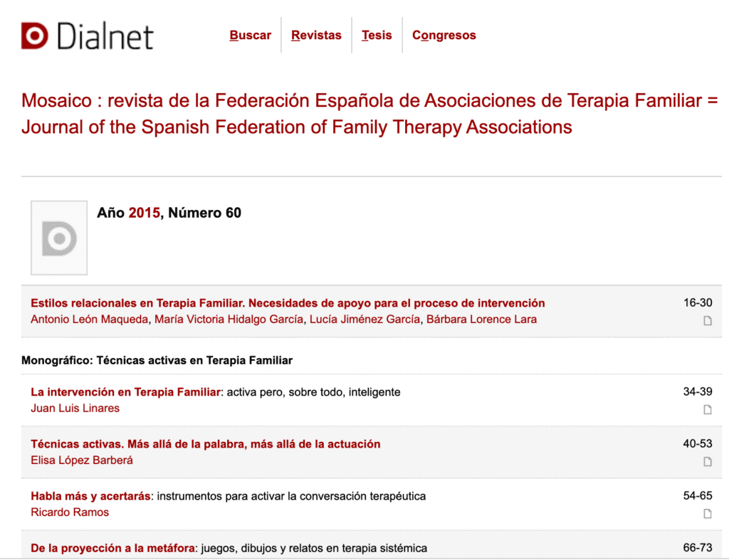Viewport: 729px width, 560px height.
Task: Click document icon for pages 16-30 article
Action: pyautogui.click(x=708, y=321)
